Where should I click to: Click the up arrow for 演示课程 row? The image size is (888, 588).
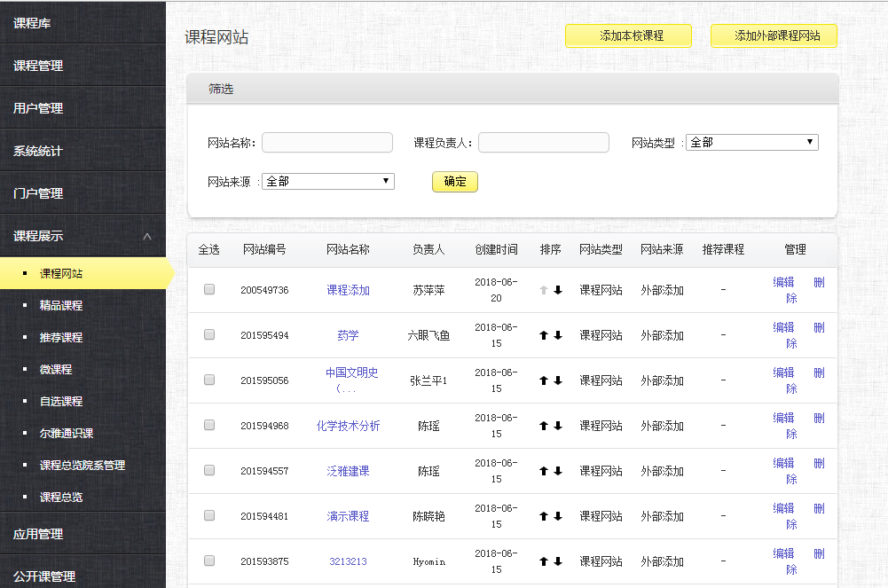click(x=542, y=516)
